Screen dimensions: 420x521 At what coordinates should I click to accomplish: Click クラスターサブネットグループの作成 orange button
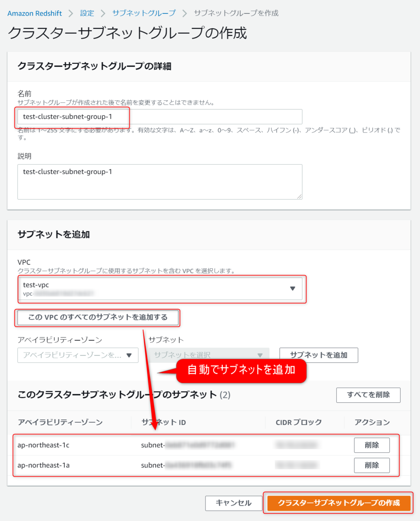tap(339, 503)
